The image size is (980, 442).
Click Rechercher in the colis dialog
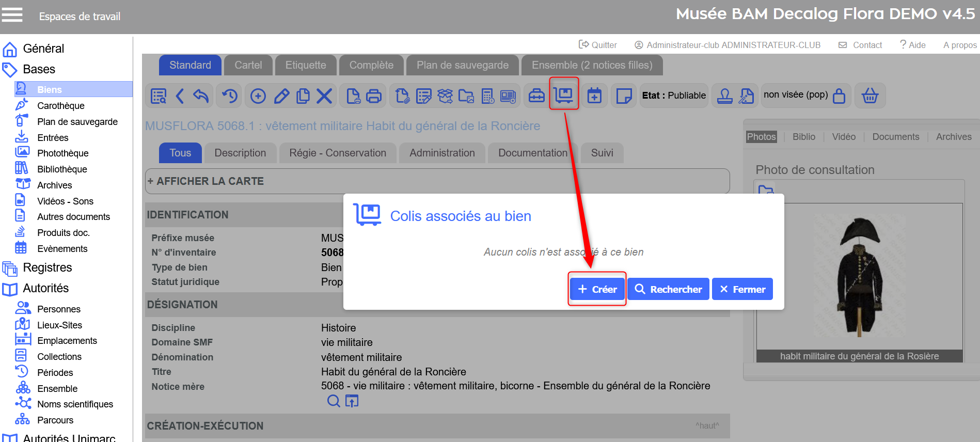coord(668,289)
